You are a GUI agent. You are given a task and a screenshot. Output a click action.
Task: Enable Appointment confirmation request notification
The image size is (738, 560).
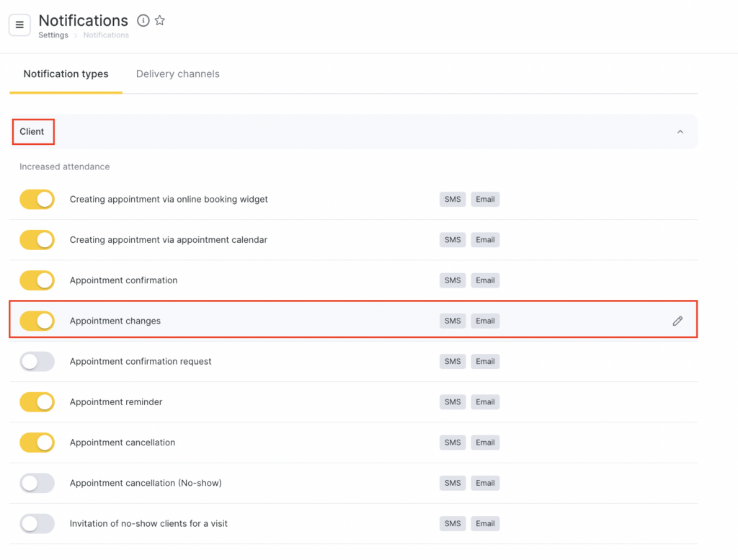coord(37,362)
